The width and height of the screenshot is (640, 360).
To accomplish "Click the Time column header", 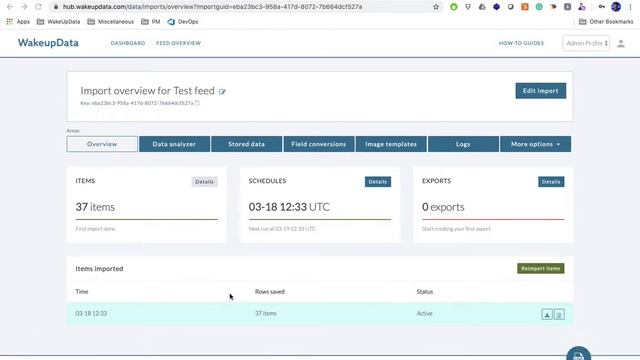I will pos(82,292).
